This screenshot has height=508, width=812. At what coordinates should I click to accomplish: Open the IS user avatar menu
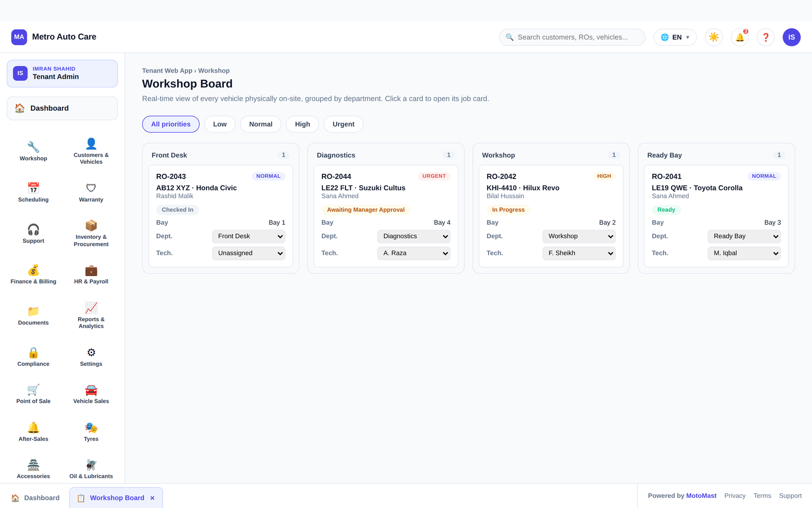792,37
